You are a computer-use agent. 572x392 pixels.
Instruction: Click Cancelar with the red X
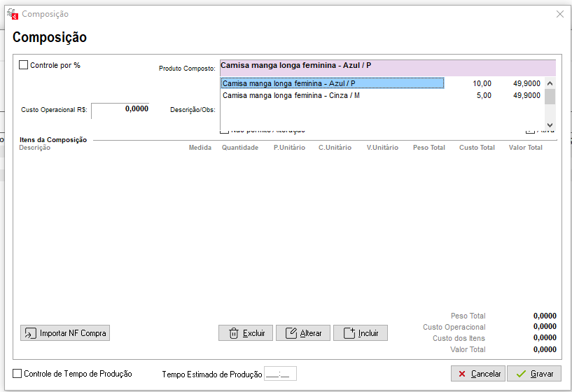click(x=478, y=374)
